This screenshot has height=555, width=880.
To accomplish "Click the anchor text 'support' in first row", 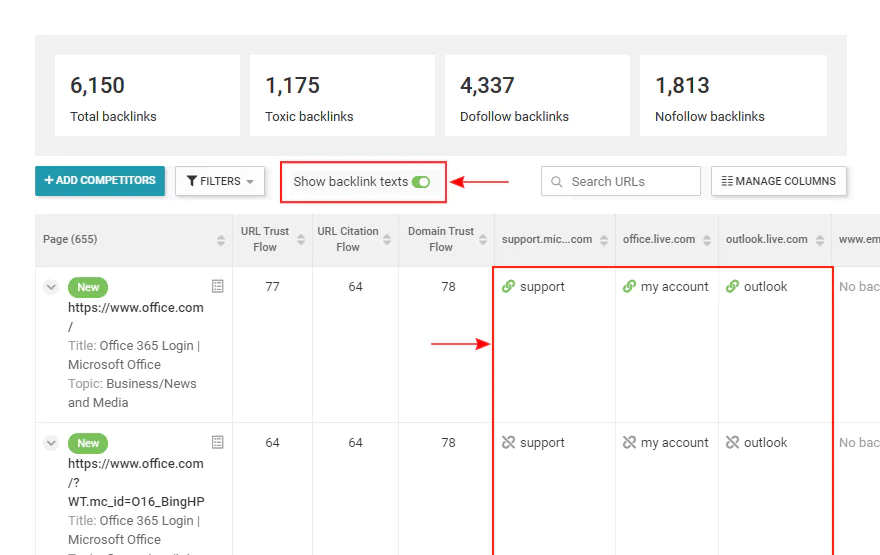I will (542, 287).
